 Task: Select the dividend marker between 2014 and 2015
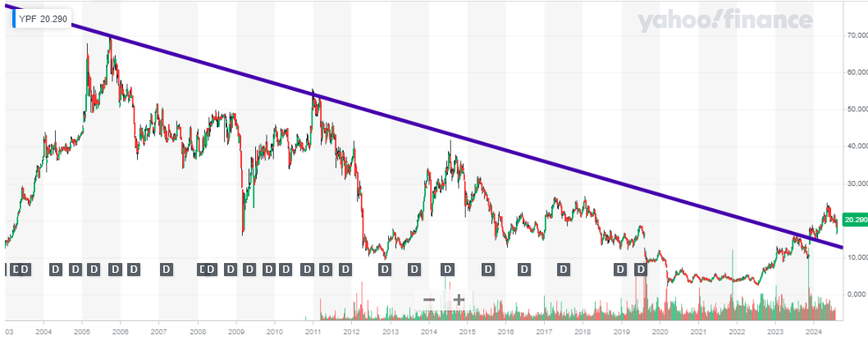pos(448,269)
